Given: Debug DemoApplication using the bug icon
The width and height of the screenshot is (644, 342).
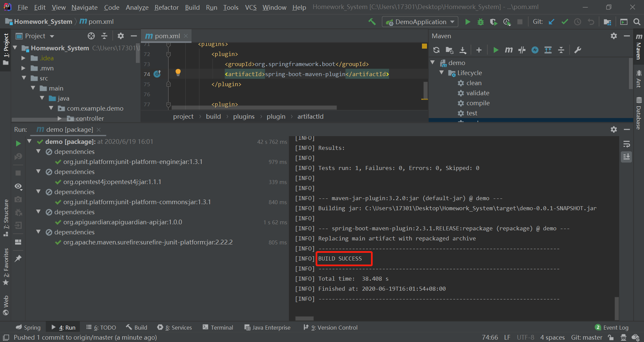Looking at the screenshot, I should [x=480, y=21].
